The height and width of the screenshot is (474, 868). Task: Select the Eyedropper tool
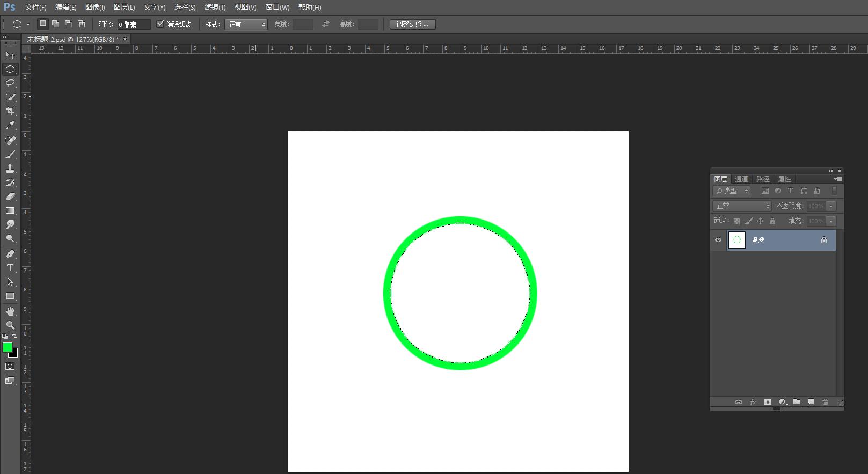[x=10, y=125]
